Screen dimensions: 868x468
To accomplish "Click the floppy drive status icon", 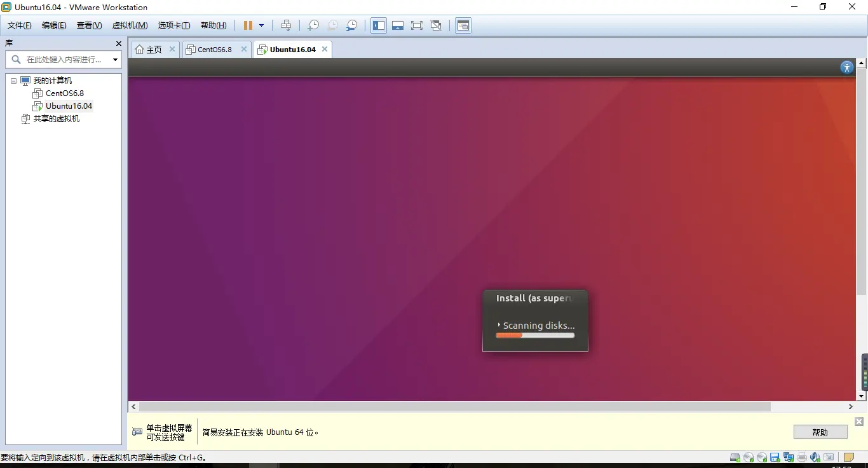I will 775,457.
